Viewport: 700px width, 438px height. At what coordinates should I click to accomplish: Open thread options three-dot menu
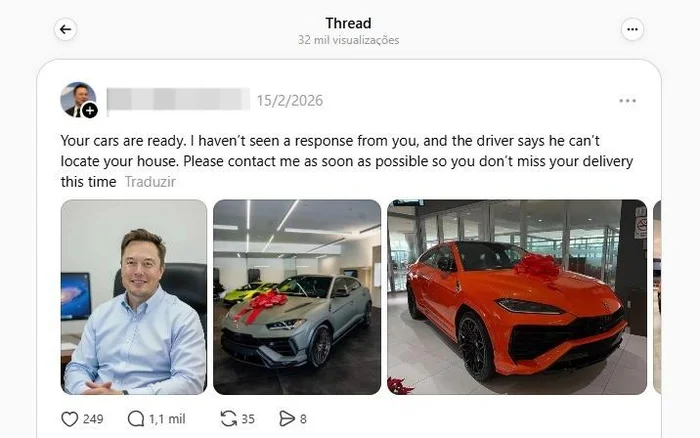pos(632,29)
